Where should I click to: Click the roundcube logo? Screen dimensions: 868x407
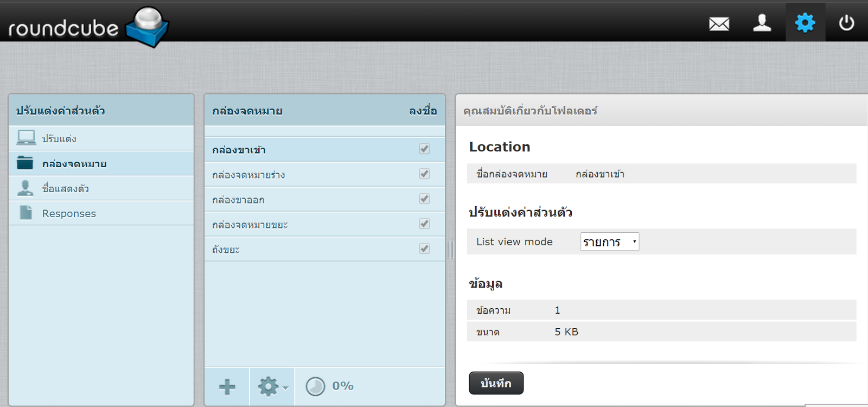tap(88, 26)
